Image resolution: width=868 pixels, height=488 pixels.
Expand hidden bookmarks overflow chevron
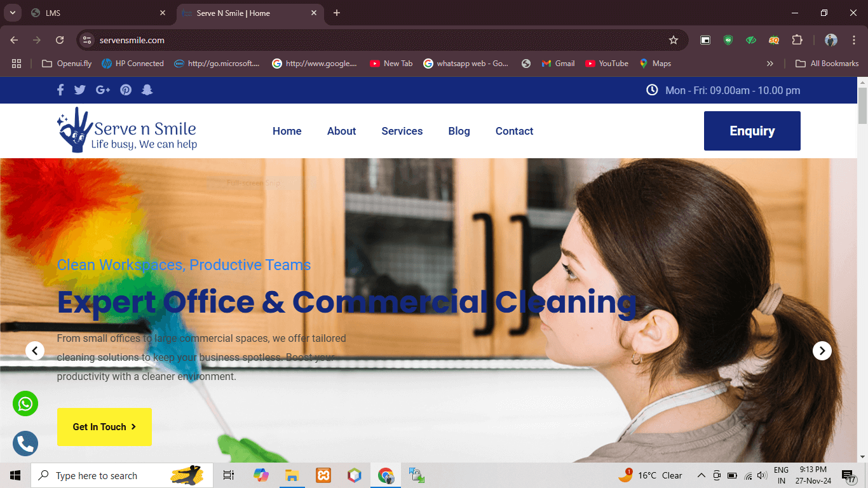point(770,64)
